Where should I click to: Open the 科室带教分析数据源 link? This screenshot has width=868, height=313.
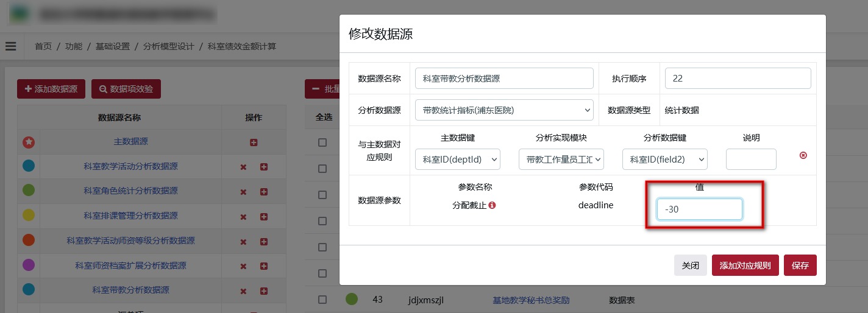[x=131, y=290]
